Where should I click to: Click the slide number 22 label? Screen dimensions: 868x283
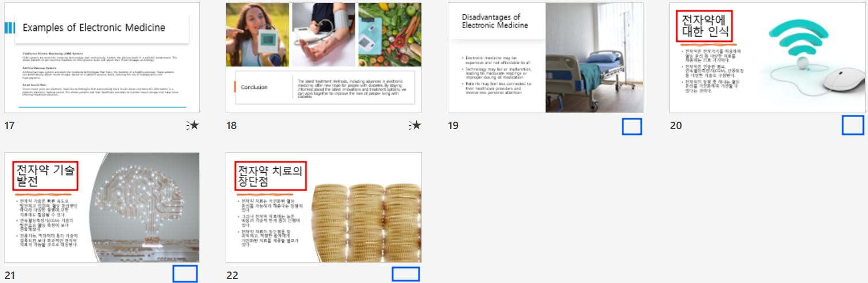point(232,276)
